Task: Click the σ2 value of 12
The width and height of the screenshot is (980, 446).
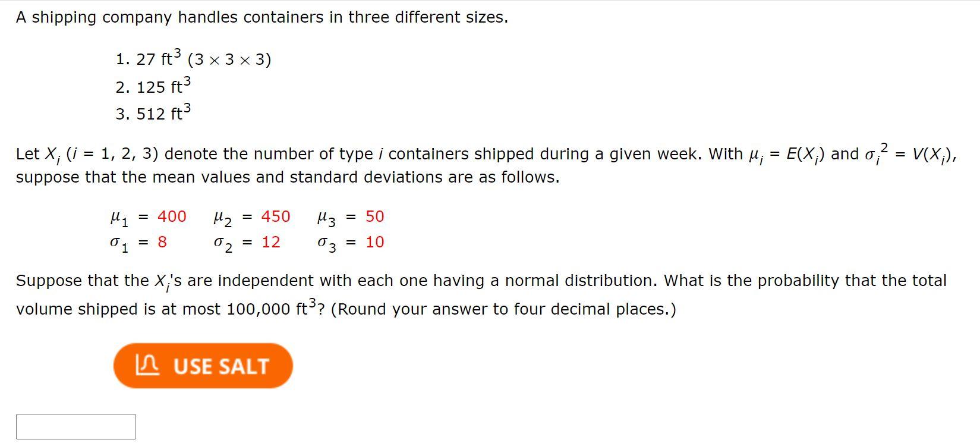Action: click(x=272, y=242)
